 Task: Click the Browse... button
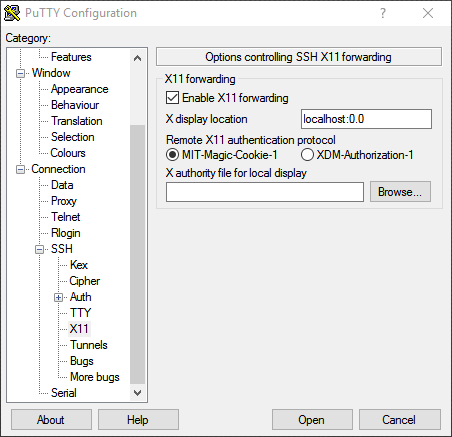tap(400, 192)
